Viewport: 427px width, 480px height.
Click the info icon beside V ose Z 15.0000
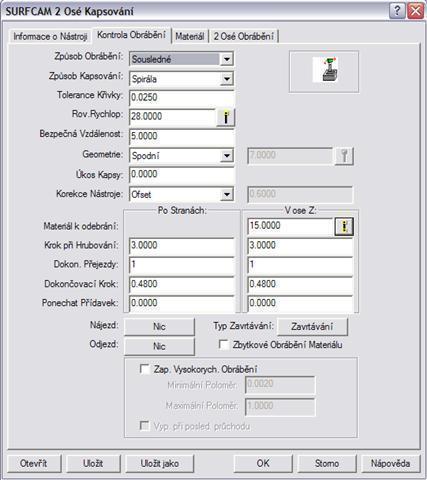point(344,227)
